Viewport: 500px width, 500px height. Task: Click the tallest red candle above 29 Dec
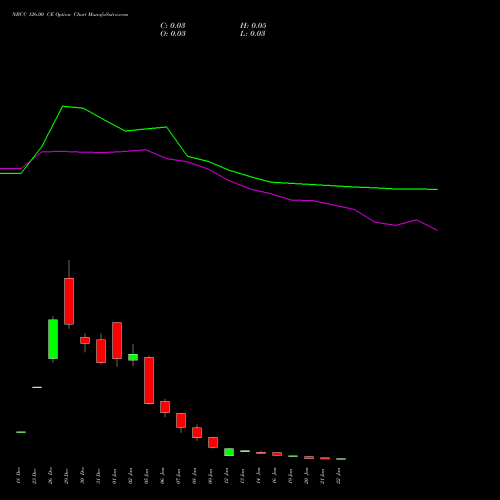click(x=69, y=301)
